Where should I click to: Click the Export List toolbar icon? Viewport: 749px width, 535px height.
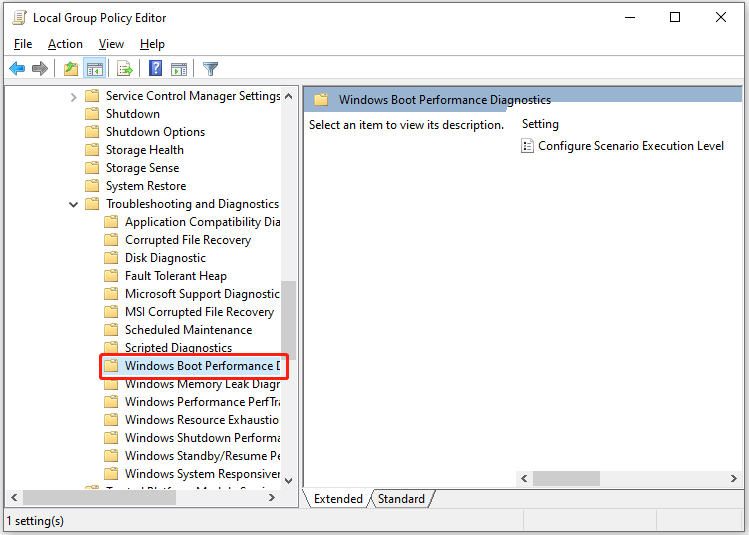pos(125,69)
